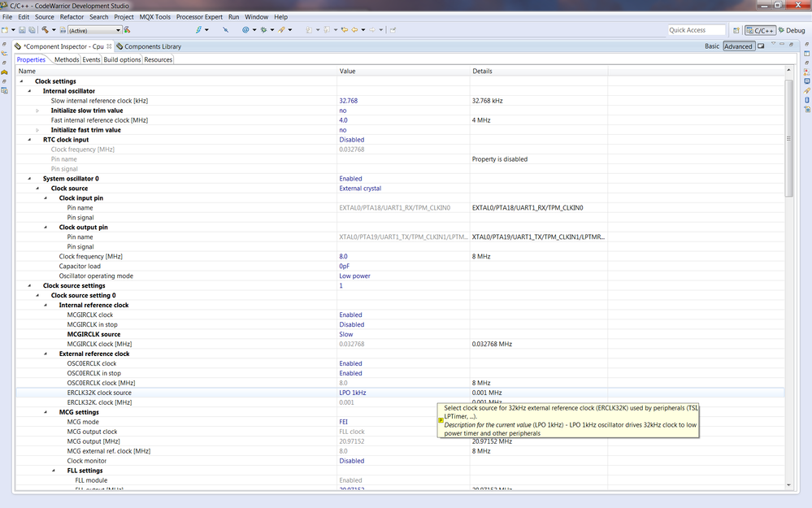Collapse the Clock input pin node
This screenshot has height=508, width=812.
click(46, 198)
